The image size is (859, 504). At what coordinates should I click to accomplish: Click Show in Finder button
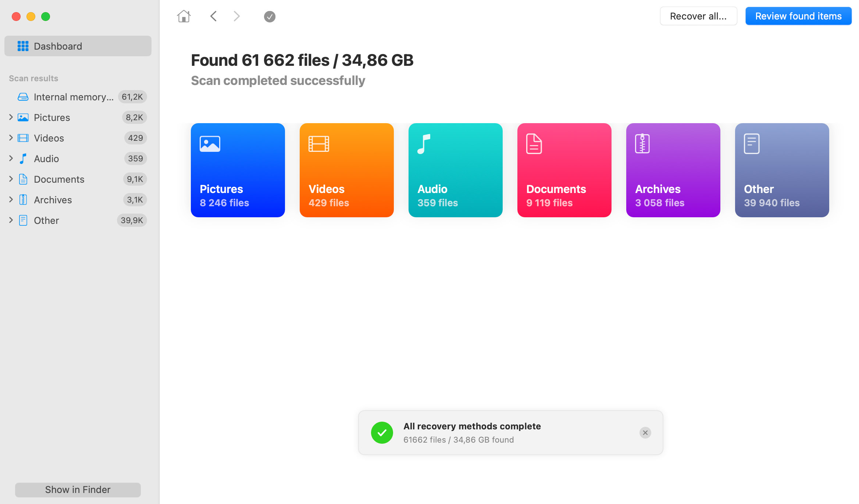77,490
